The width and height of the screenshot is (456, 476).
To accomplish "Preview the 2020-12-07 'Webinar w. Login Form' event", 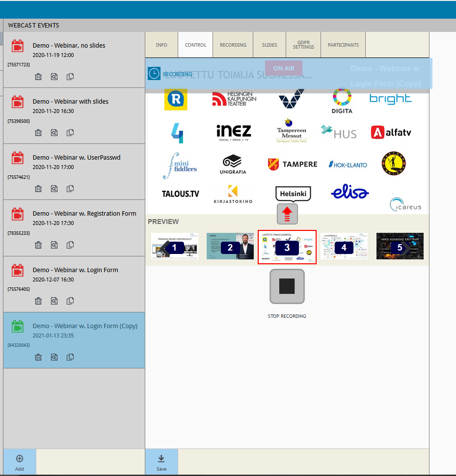I will pos(54,301).
